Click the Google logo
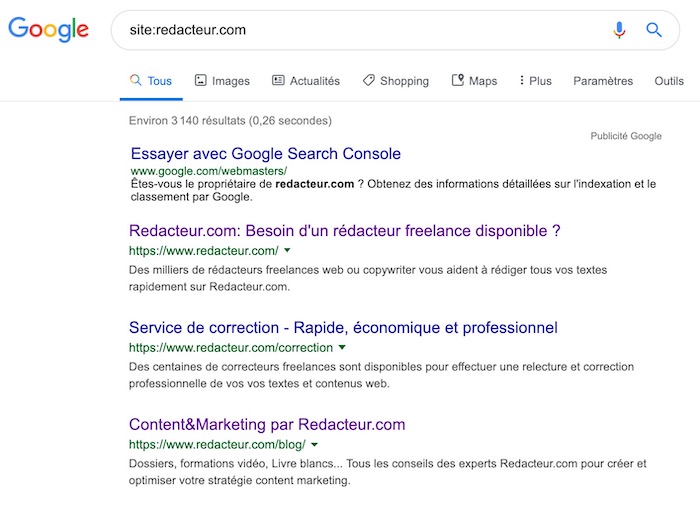The width and height of the screenshot is (700, 505). coord(48,30)
